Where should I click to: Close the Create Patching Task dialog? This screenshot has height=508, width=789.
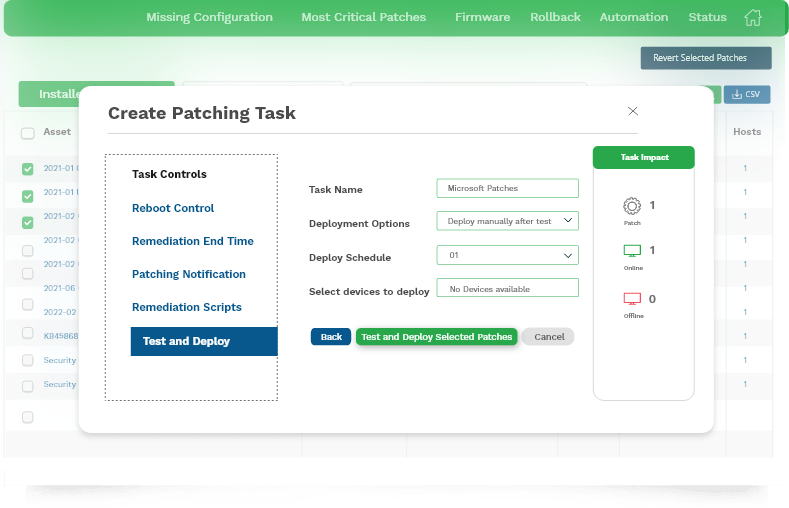[x=632, y=111]
